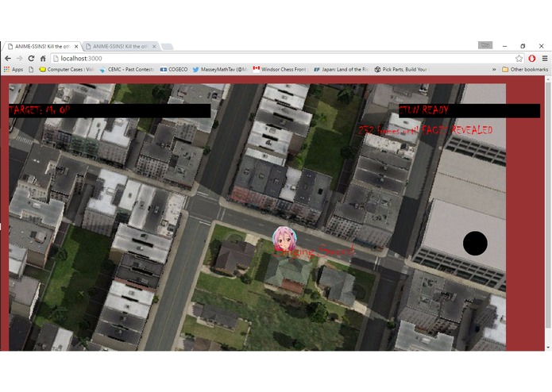This screenshot has height=392, width=552.
Task: Bookmark this page with the star icon
Action: pyautogui.click(x=519, y=59)
